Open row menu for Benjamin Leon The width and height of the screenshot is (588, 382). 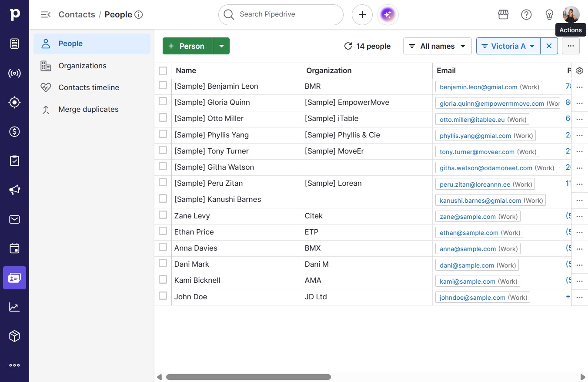(x=579, y=87)
